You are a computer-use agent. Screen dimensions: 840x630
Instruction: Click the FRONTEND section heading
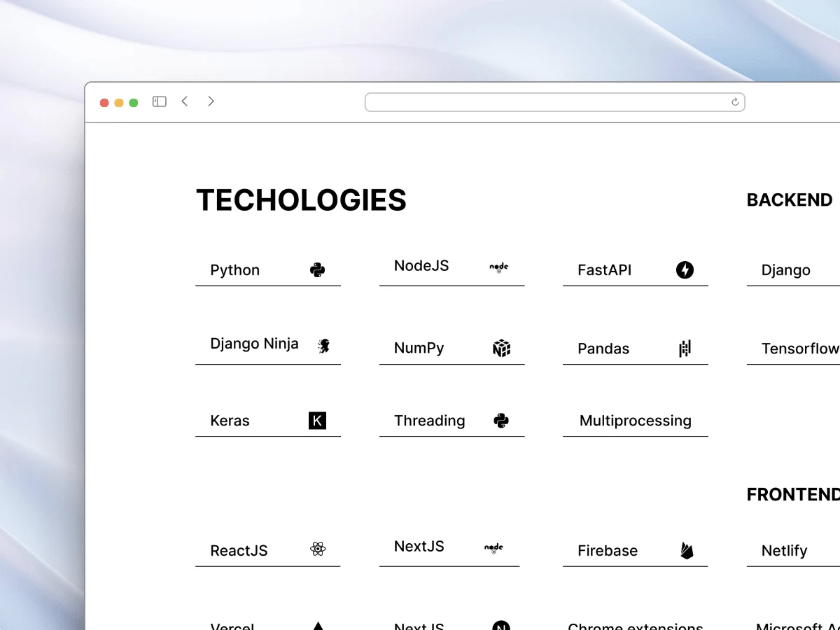(794, 495)
